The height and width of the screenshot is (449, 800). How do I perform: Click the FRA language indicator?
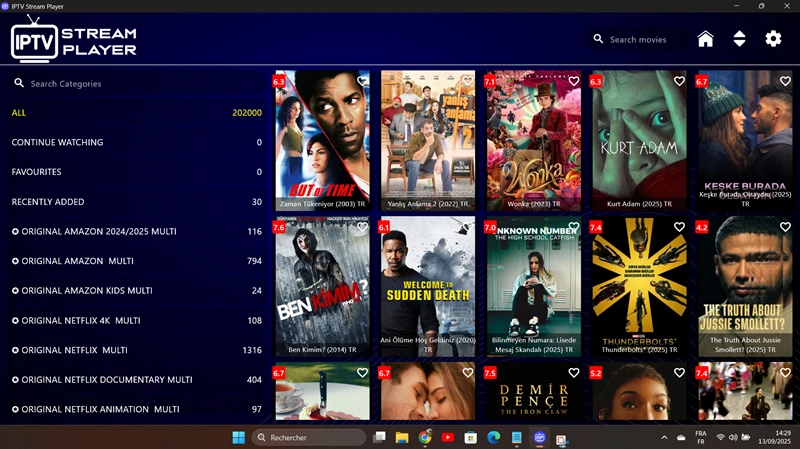(701, 437)
